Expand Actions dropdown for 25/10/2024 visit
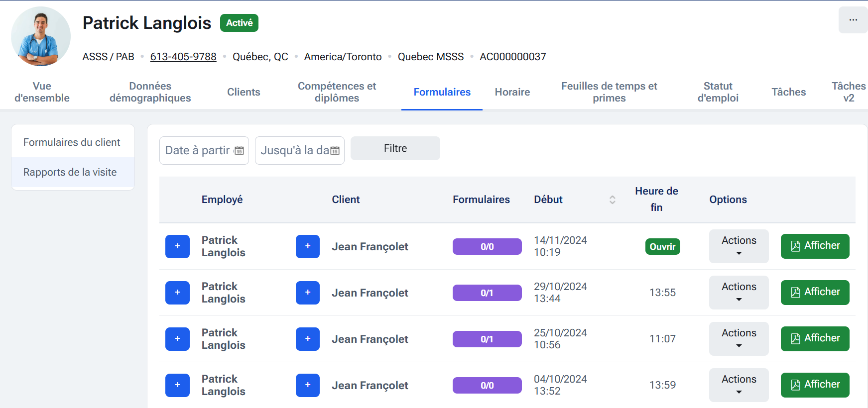 coord(739,339)
